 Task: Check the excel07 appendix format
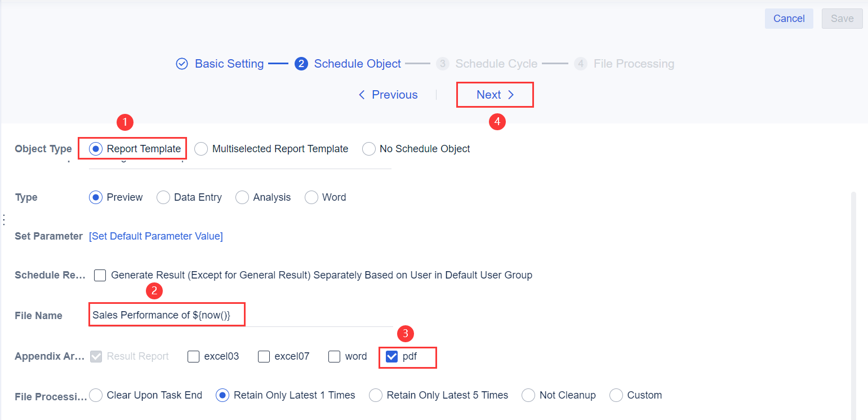264,356
